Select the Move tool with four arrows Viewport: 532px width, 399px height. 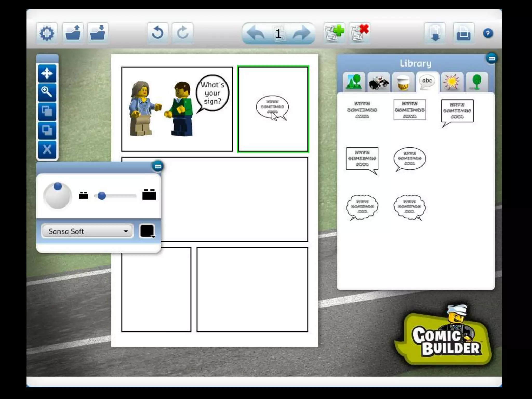(47, 74)
